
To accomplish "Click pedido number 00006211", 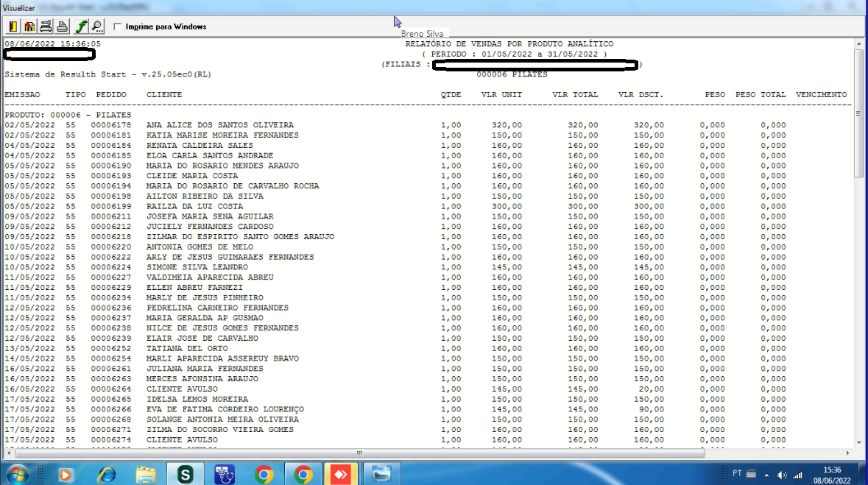I will point(111,216).
